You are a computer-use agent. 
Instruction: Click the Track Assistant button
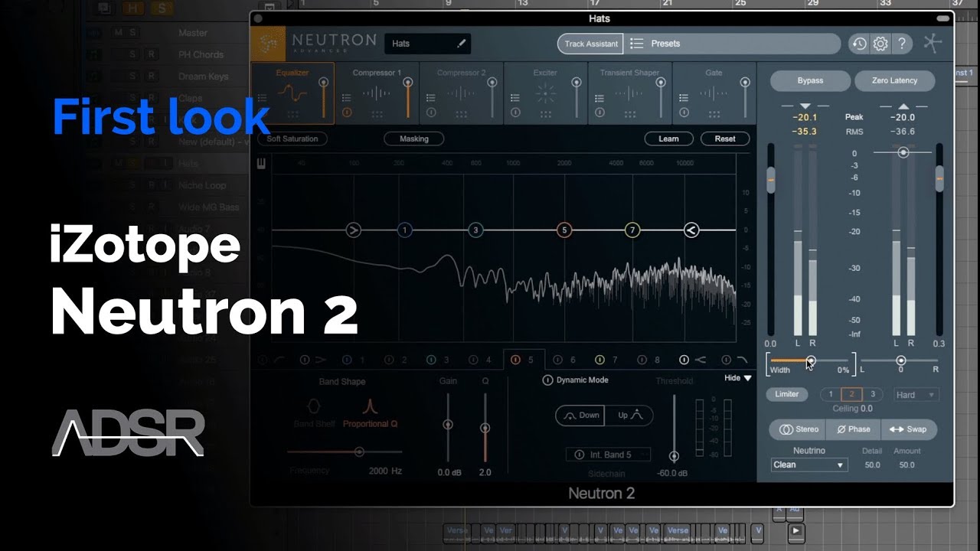590,44
